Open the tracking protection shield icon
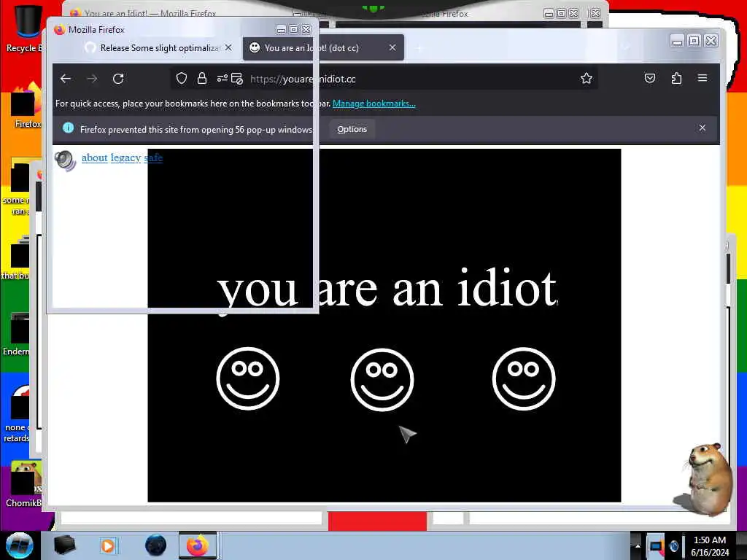747x560 pixels. [182, 78]
